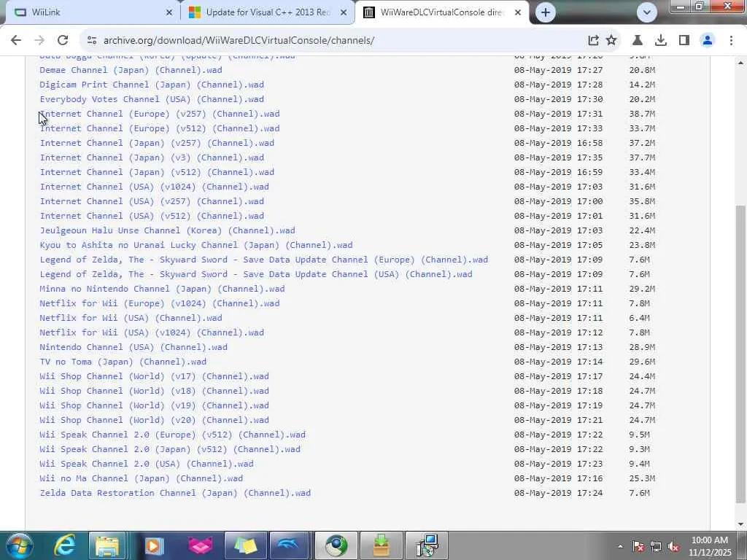Viewport: 747px width, 560px height.
Task: Open Chrome labs flask icon
Action: point(638,41)
